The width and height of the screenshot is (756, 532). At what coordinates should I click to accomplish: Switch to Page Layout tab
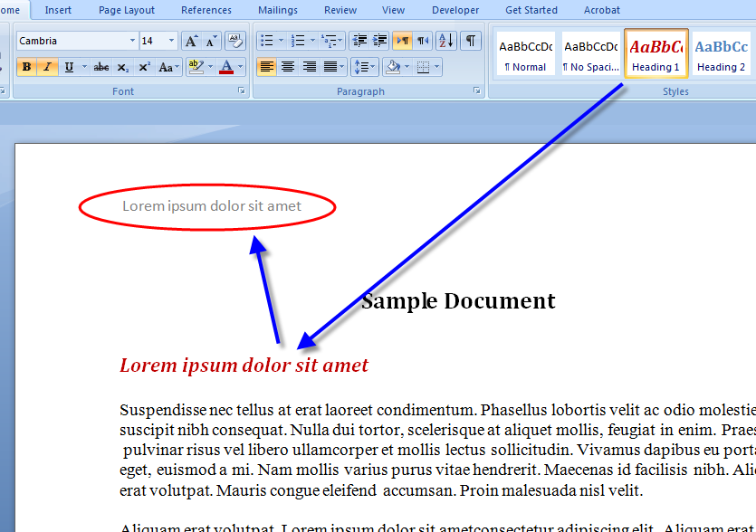pyautogui.click(x=127, y=10)
